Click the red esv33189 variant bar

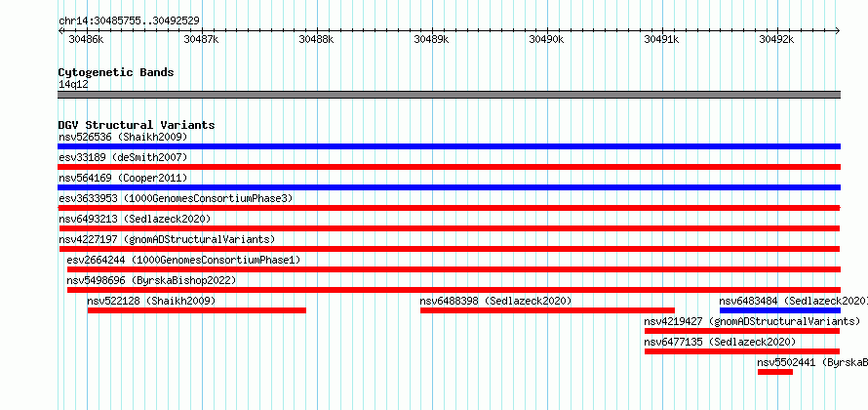(449, 167)
